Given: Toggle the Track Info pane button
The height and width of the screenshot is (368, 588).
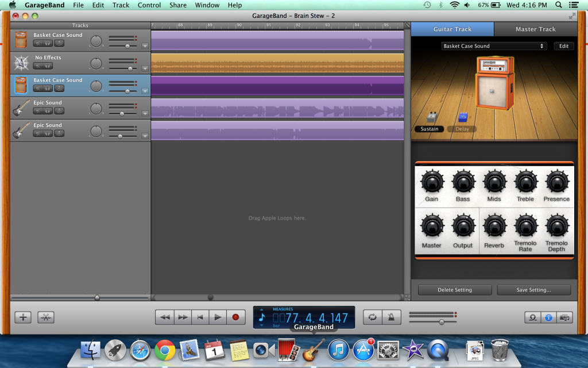Looking at the screenshot, I should [x=548, y=317].
